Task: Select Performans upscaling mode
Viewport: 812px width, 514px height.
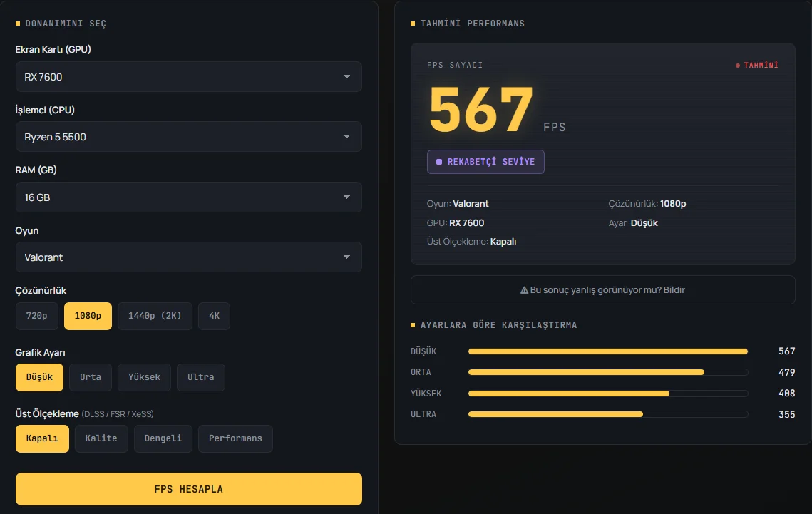Action: 236,438
